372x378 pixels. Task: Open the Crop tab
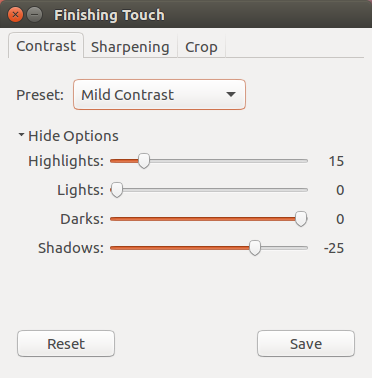pos(201,47)
